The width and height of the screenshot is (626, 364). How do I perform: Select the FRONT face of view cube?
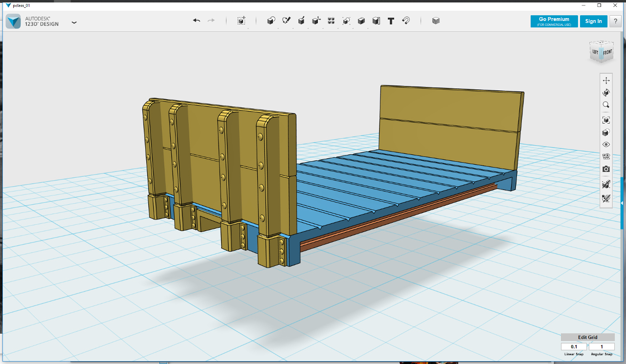click(607, 52)
